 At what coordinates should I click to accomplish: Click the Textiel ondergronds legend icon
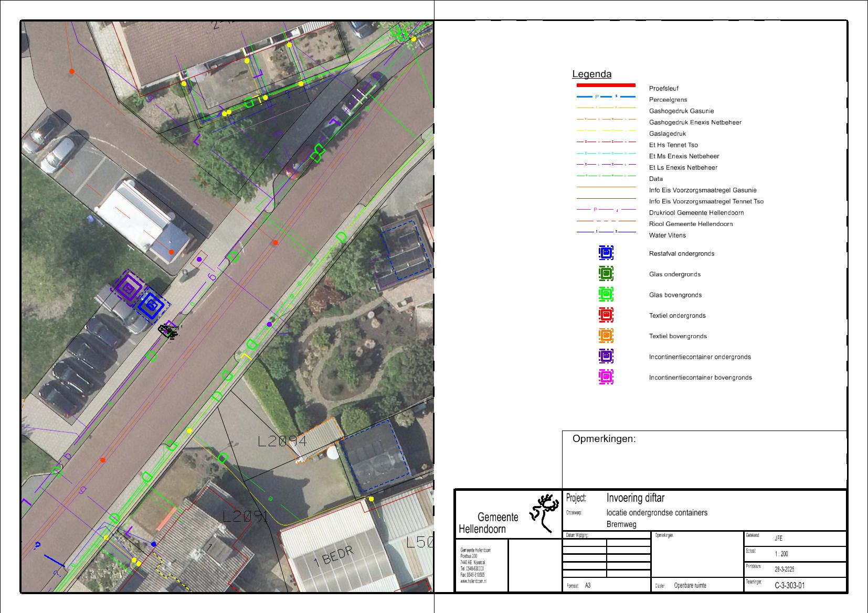[x=606, y=315]
